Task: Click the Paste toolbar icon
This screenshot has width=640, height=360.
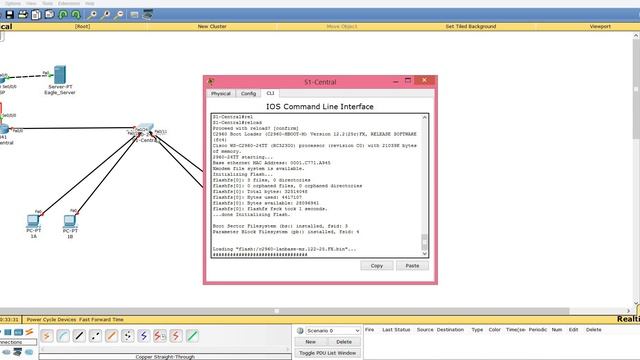Action: coord(50,15)
